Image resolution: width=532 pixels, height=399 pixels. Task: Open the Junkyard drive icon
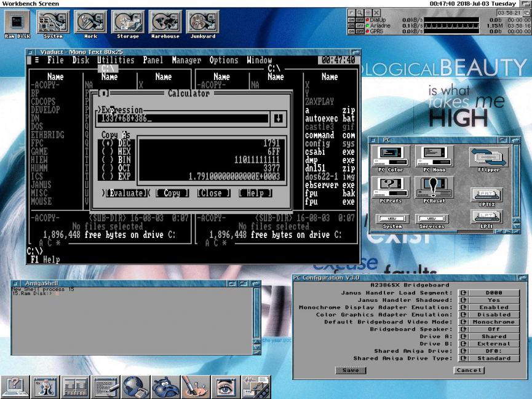pyautogui.click(x=202, y=23)
